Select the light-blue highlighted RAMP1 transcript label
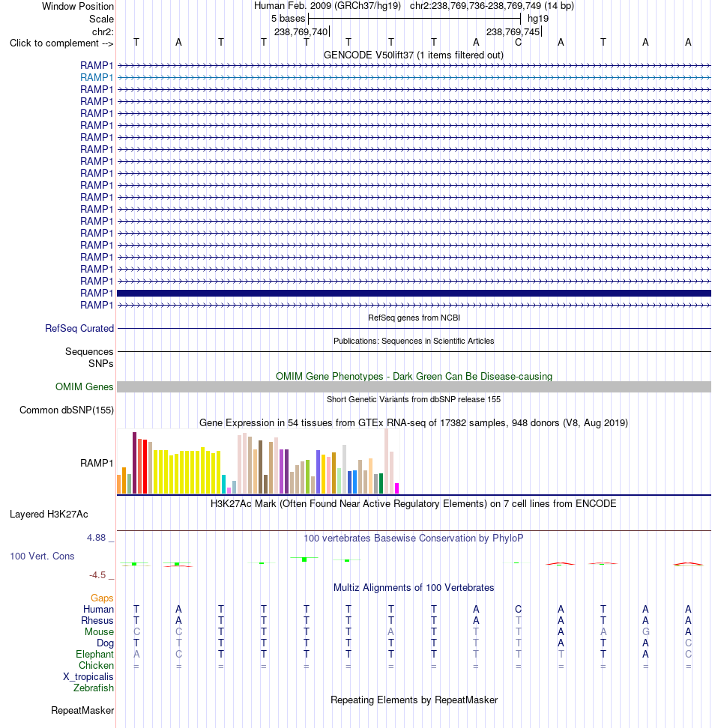The image size is (712, 728). [97, 77]
